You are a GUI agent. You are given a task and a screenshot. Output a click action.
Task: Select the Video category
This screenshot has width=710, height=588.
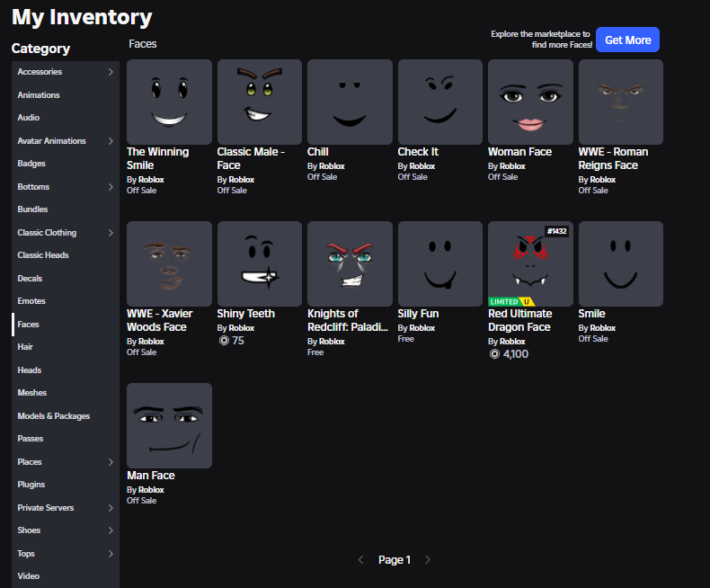pos(66,576)
